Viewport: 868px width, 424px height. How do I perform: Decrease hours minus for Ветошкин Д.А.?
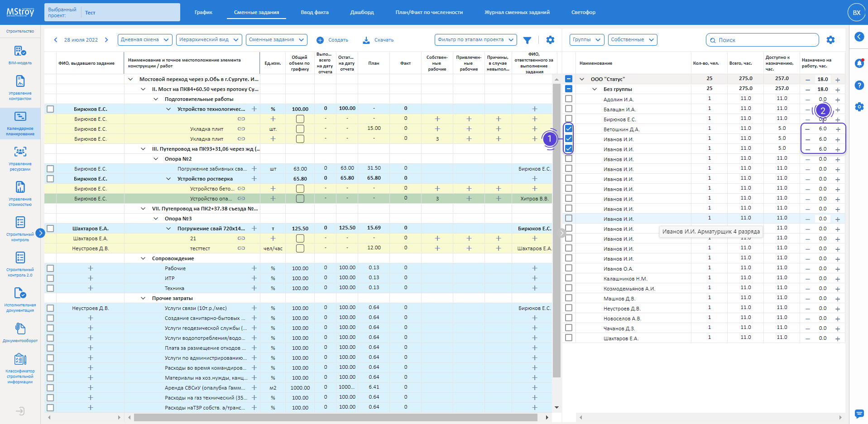click(807, 129)
